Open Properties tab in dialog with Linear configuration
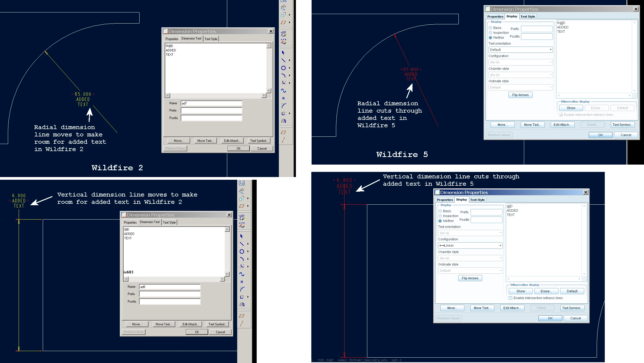This screenshot has height=363, width=644. coord(445,200)
